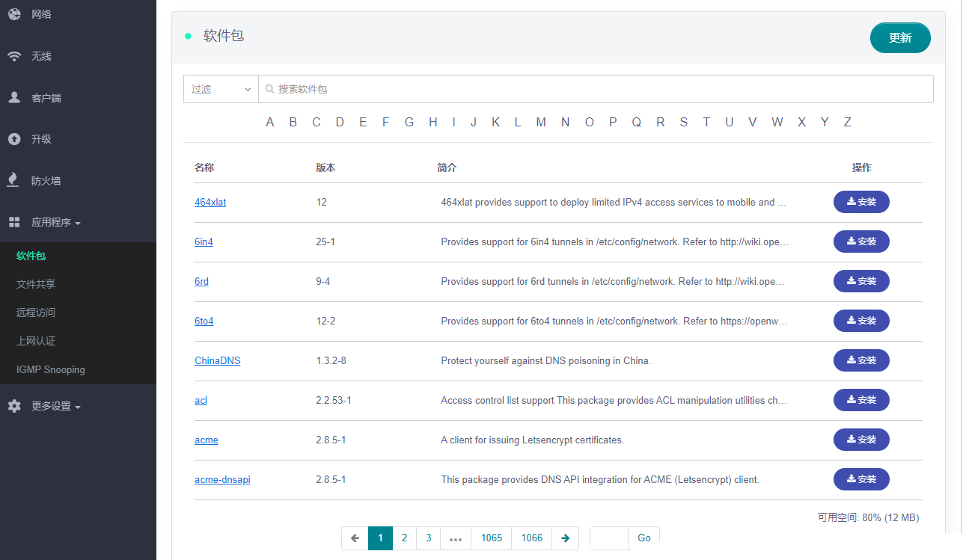
Task: Filter packages by letter L
Action: (517, 122)
